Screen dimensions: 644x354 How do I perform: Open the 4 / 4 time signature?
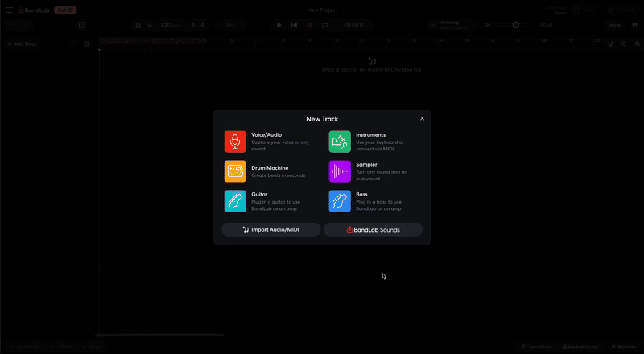pos(197,25)
